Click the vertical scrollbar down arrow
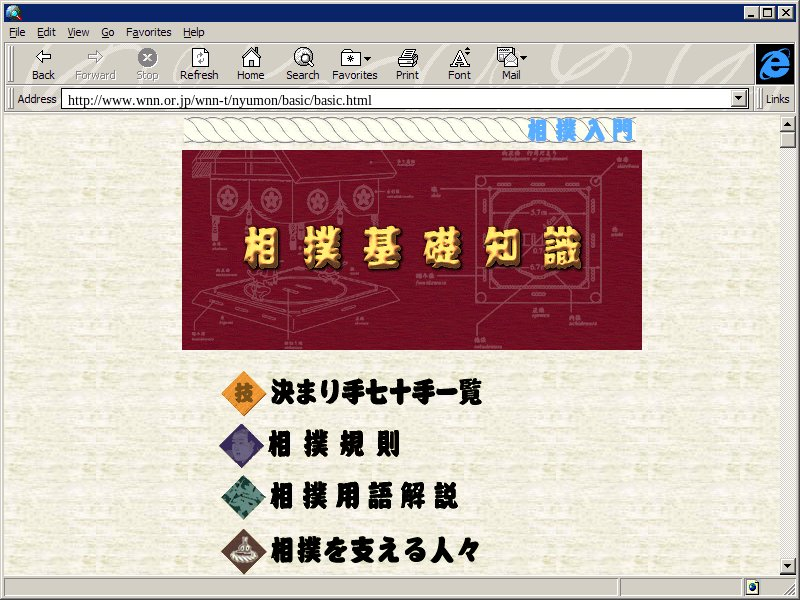The width and height of the screenshot is (800, 600). click(788, 567)
